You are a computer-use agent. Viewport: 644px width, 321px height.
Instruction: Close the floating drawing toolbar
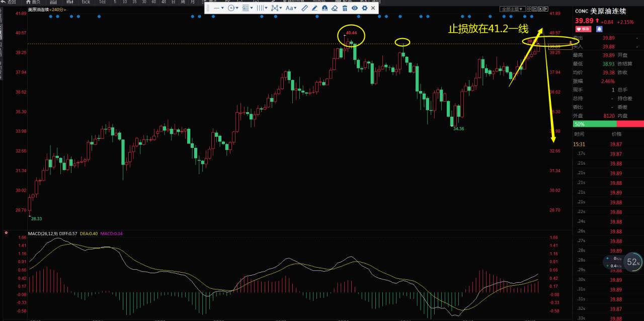[x=373, y=8]
